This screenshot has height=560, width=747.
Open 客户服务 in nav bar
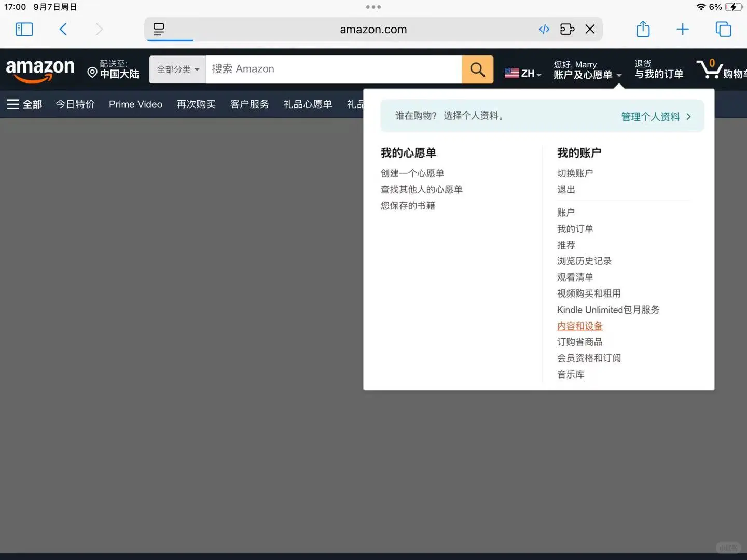[x=250, y=104]
